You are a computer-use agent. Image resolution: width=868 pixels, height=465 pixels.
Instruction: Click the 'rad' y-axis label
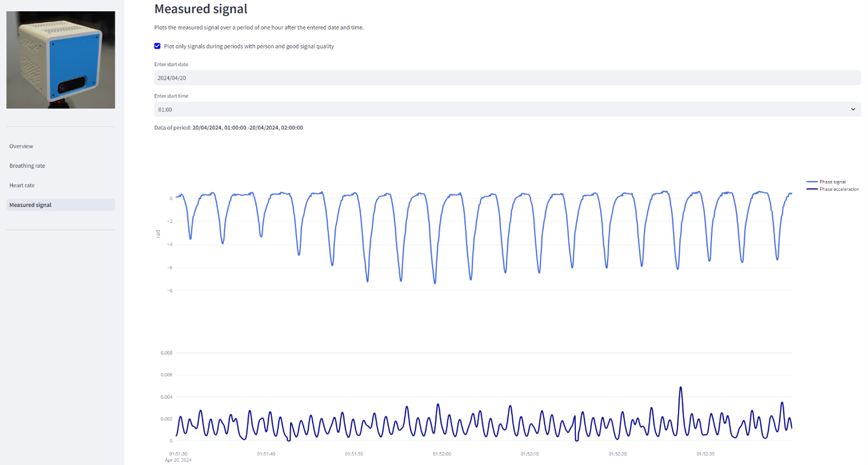coord(158,234)
